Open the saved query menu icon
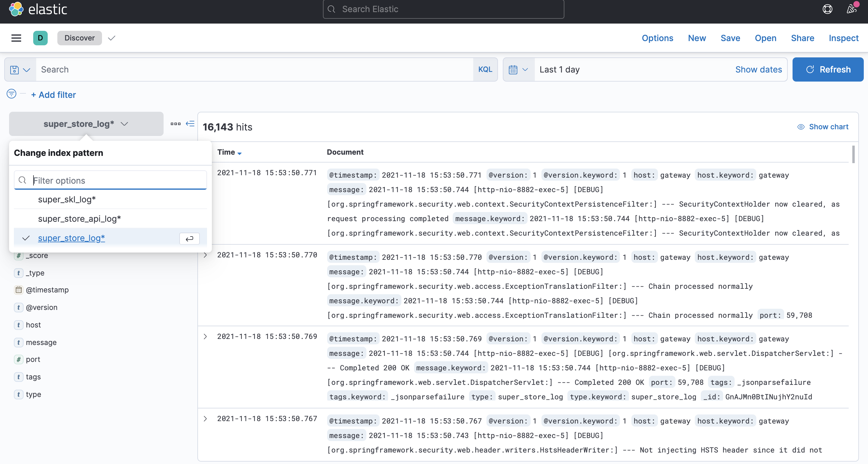This screenshot has width=868, height=464. tap(20, 69)
